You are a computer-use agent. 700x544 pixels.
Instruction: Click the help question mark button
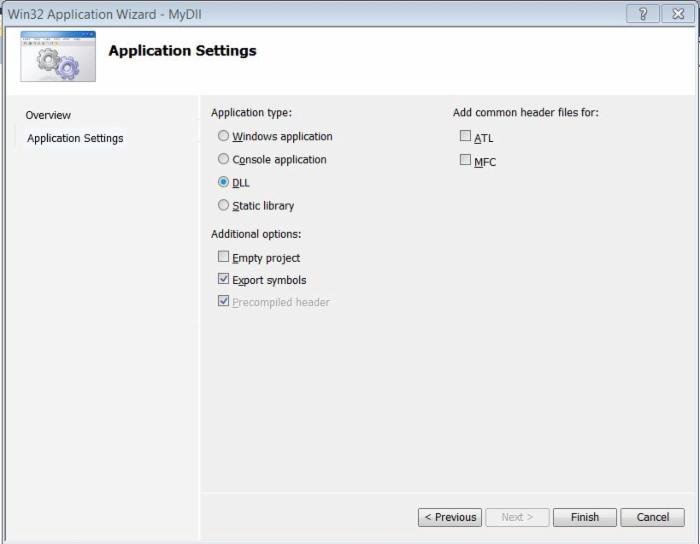pyautogui.click(x=640, y=14)
